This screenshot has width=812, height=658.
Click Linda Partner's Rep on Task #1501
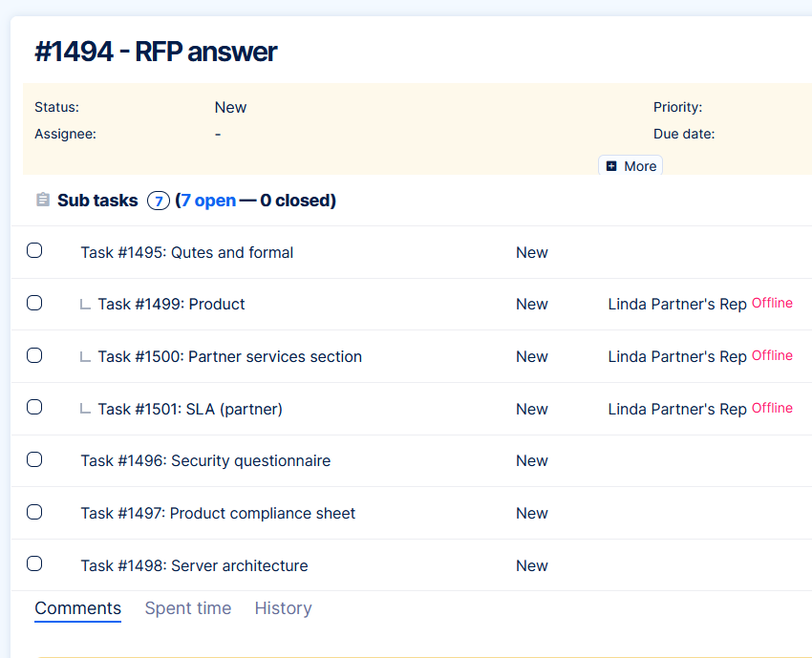[x=677, y=410]
